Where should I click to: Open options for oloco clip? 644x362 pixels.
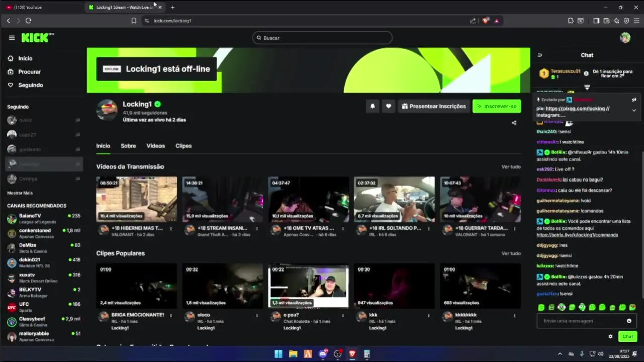point(257,315)
